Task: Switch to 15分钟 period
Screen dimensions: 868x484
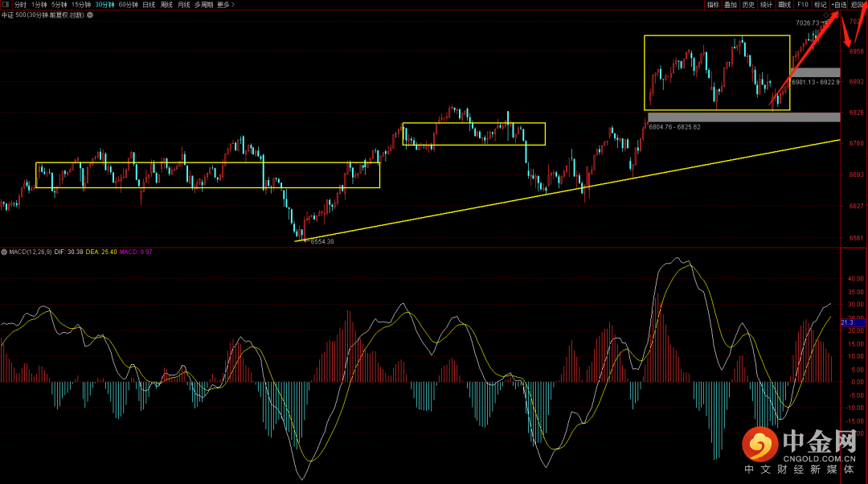Action: click(81, 5)
